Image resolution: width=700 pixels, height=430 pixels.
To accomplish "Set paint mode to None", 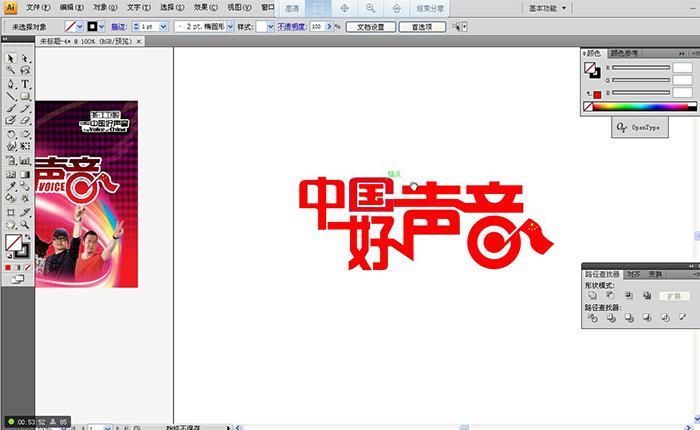I will point(28,267).
